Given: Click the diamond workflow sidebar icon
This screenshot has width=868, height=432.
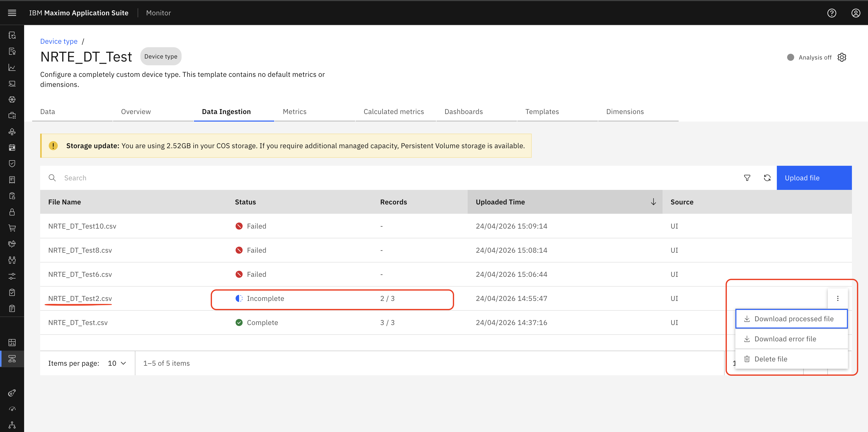Looking at the screenshot, I should point(12,131).
